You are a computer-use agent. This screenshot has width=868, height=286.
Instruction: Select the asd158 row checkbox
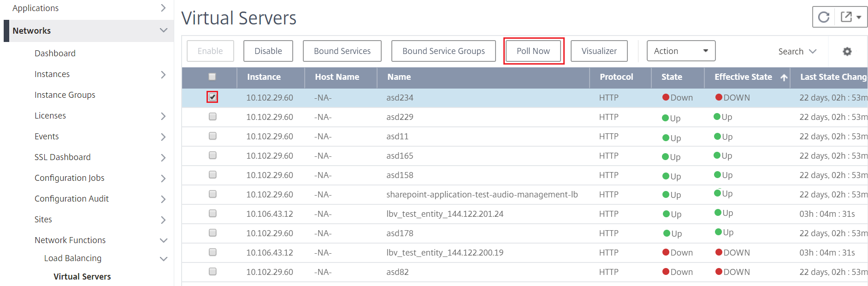tap(213, 174)
